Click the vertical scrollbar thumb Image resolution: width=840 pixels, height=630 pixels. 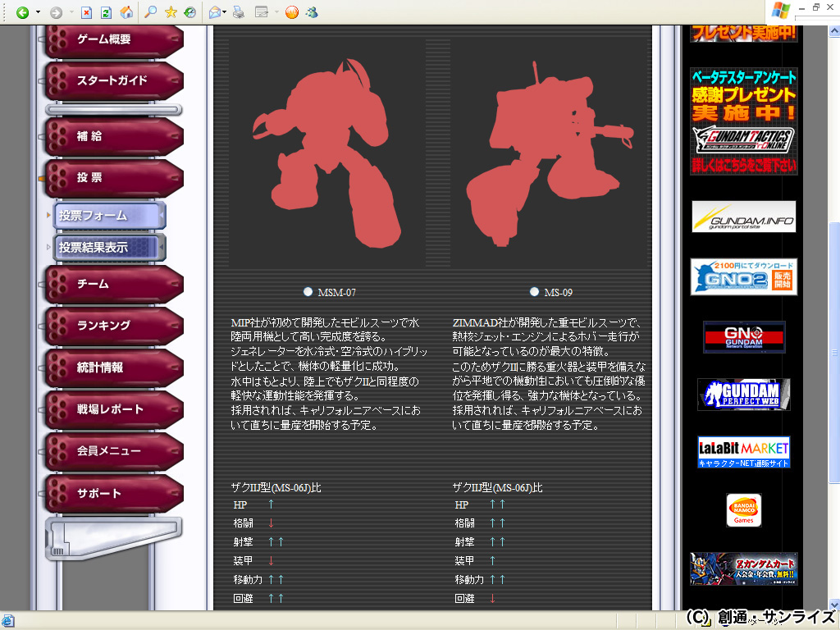pyautogui.click(x=834, y=353)
